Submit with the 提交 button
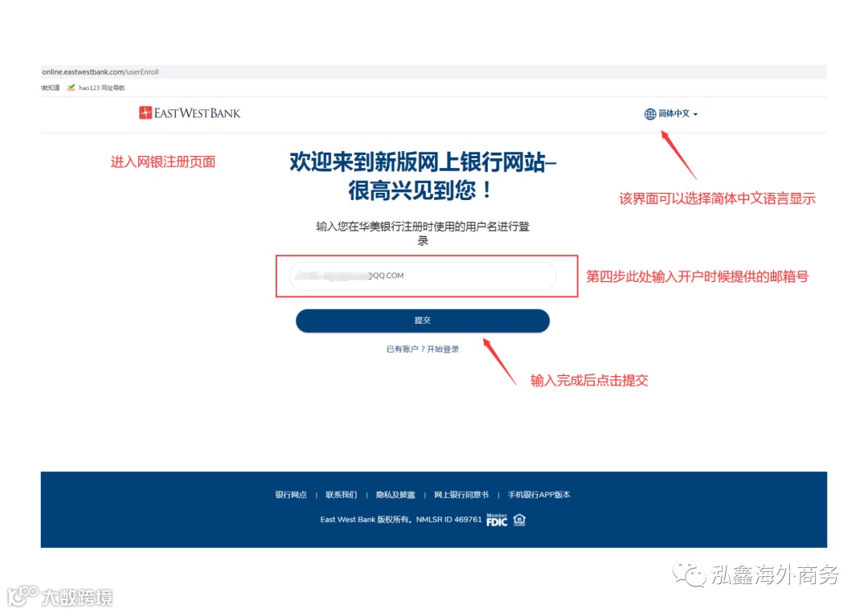 [x=423, y=321]
